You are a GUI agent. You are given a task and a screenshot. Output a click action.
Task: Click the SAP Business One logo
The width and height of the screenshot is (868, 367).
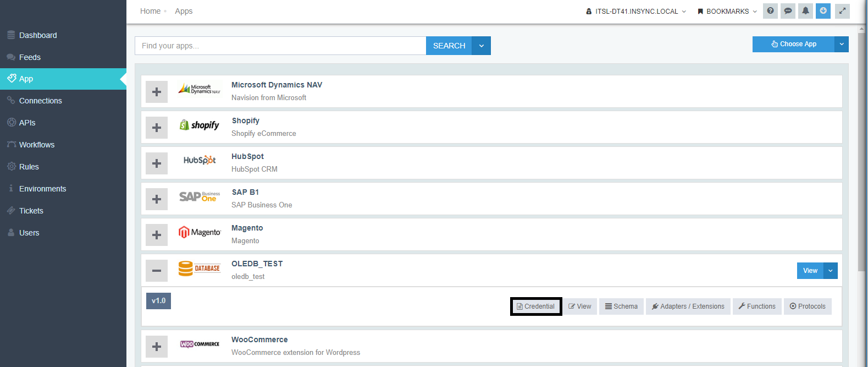point(200,196)
